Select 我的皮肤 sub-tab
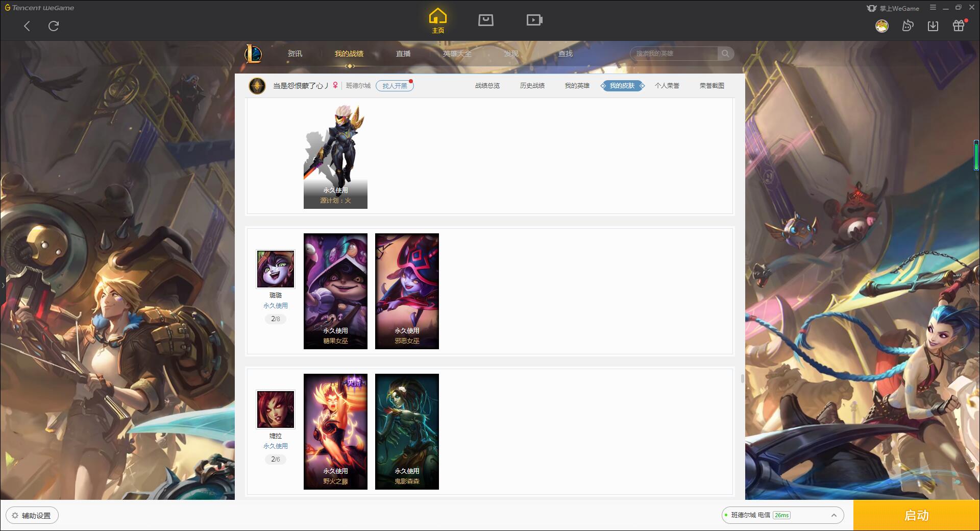The height and width of the screenshot is (531, 980). [622, 86]
